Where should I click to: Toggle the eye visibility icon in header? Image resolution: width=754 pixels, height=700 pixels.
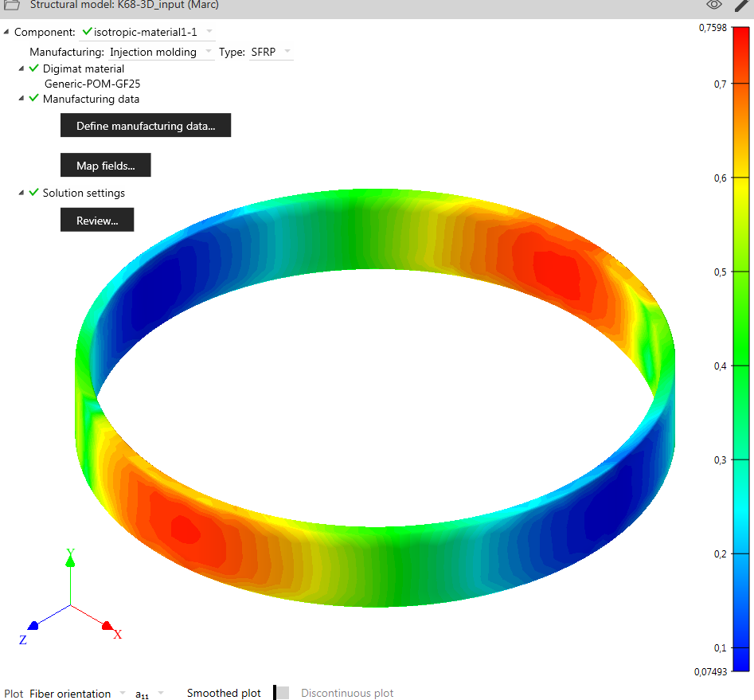coord(714,5)
